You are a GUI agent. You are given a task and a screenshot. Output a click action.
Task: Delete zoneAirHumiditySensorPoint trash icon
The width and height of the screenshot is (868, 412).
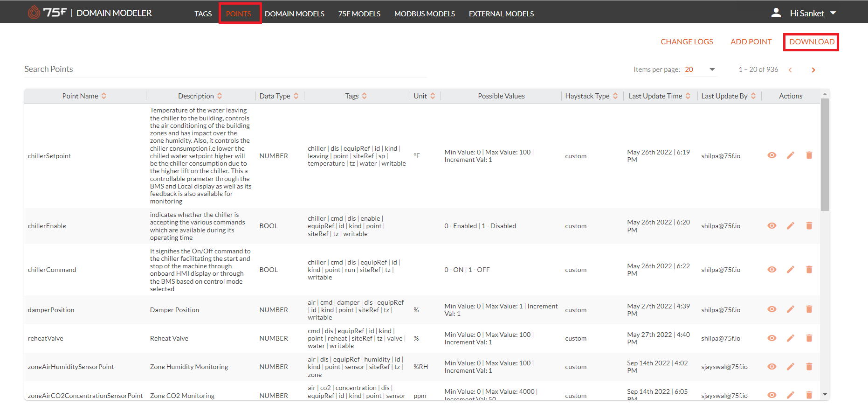pos(809,367)
